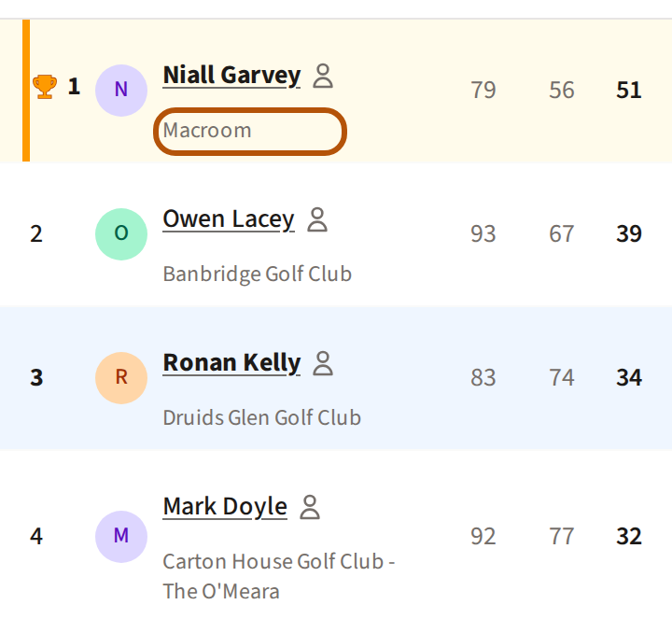Open Mark Doyle player link
The height and width of the screenshot is (633, 672).
[x=225, y=508]
